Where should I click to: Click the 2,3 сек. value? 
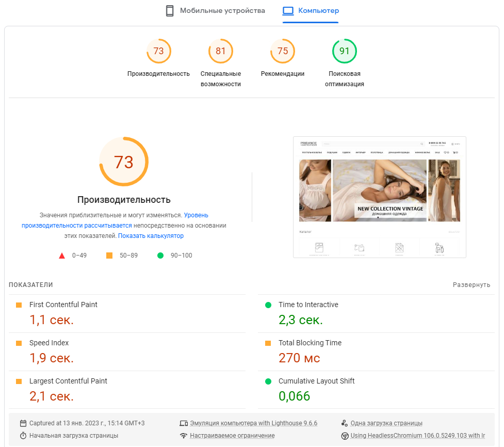point(301,320)
